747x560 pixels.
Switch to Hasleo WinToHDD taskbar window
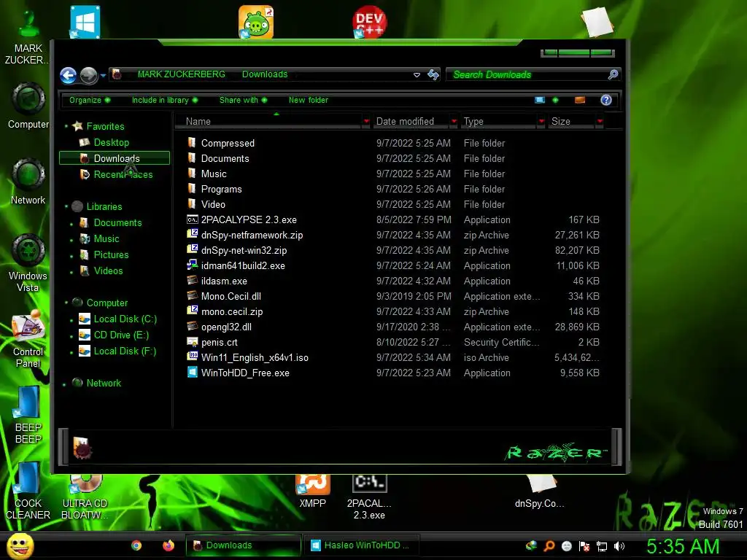coord(361,545)
